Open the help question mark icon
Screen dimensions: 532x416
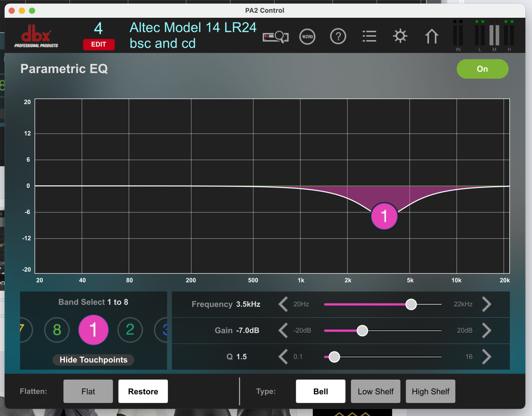(338, 37)
